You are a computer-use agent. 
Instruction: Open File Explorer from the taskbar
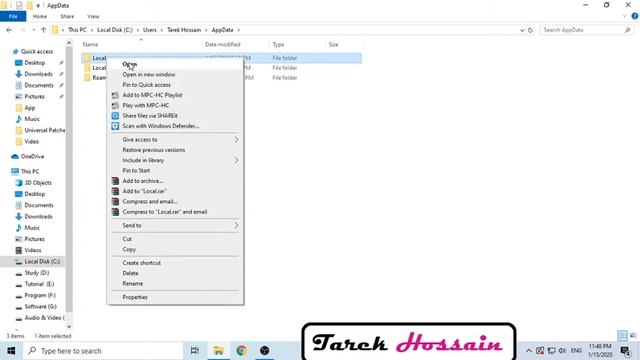(x=218, y=351)
